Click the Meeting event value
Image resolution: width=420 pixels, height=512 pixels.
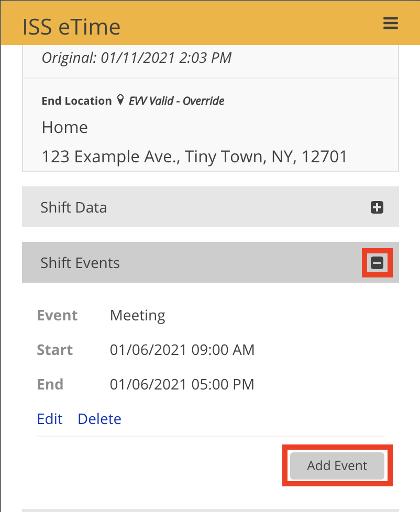[138, 316]
